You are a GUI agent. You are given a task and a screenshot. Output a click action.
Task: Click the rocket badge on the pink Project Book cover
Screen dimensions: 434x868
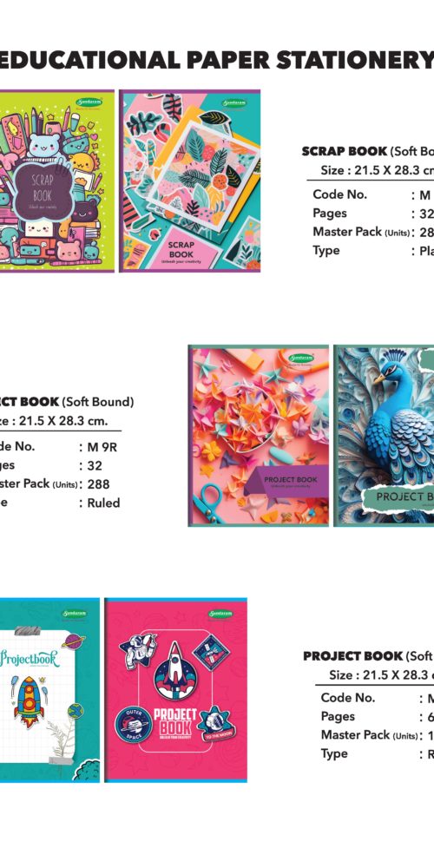coord(175,671)
